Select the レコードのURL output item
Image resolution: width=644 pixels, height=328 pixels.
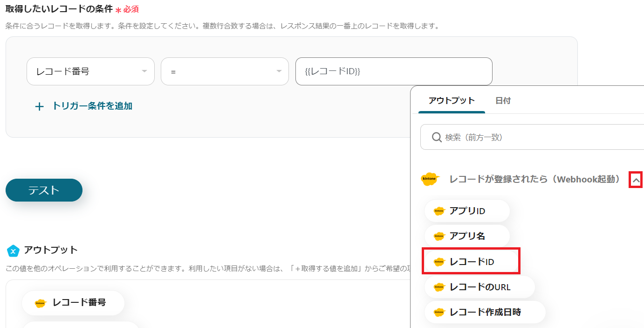[480, 287]
